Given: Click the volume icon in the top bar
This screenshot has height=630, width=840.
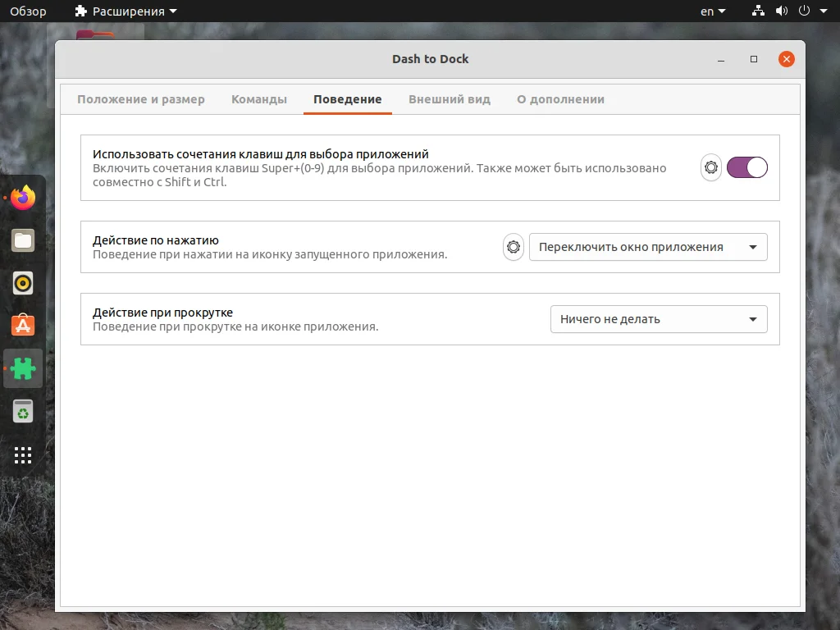Looking at the screenshot, I should [781, 11].
